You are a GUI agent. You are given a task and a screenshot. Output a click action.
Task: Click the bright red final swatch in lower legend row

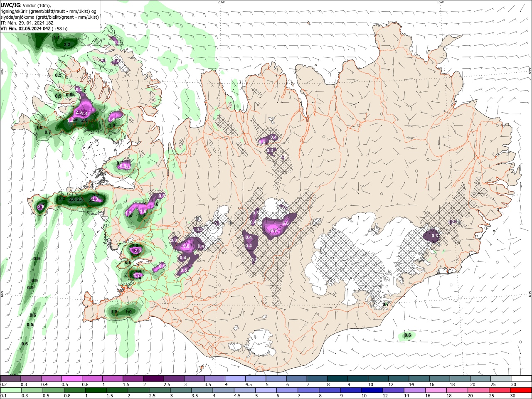point(521,390)
